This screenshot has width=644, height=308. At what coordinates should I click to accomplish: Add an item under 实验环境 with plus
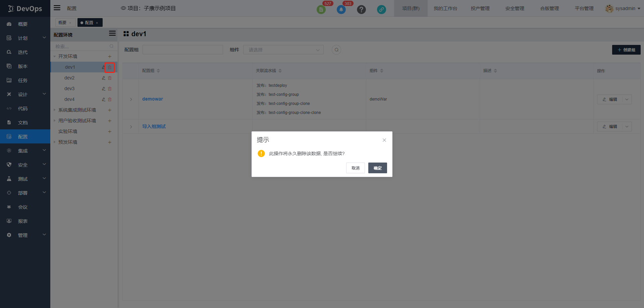(110, 131)
